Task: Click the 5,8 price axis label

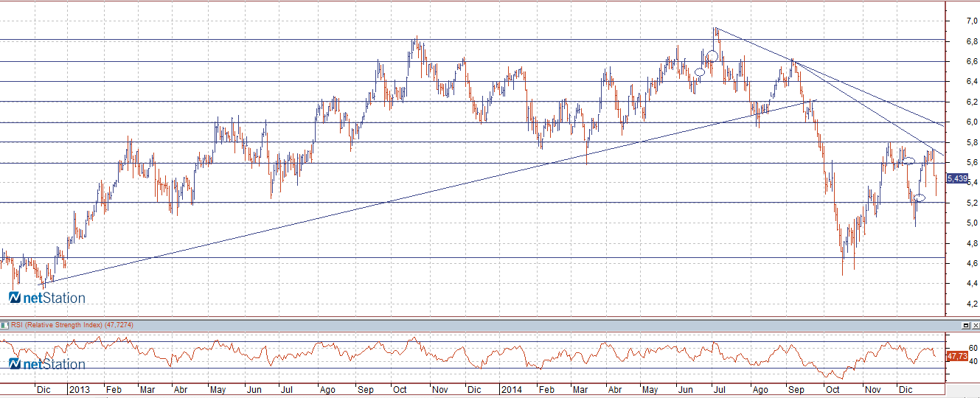Action: 973,142
